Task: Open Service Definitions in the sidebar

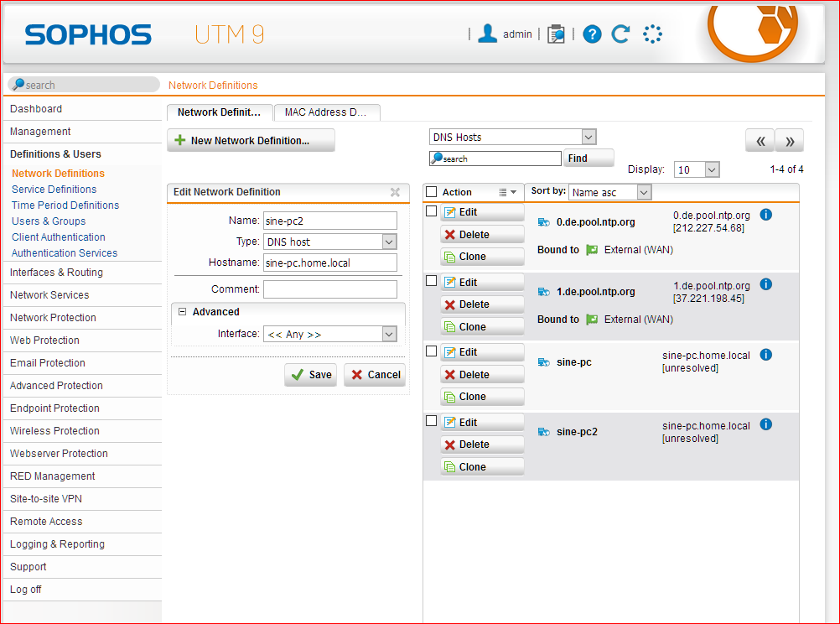Action: click(54, 190)
